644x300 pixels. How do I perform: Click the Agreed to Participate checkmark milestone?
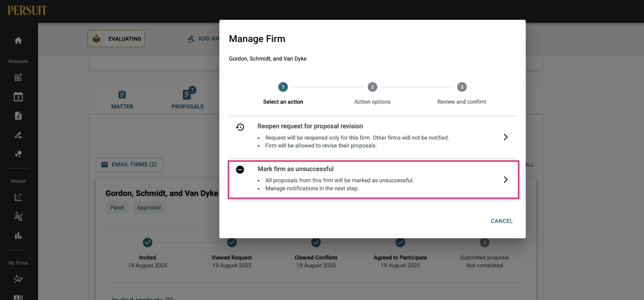coord(400,242)
